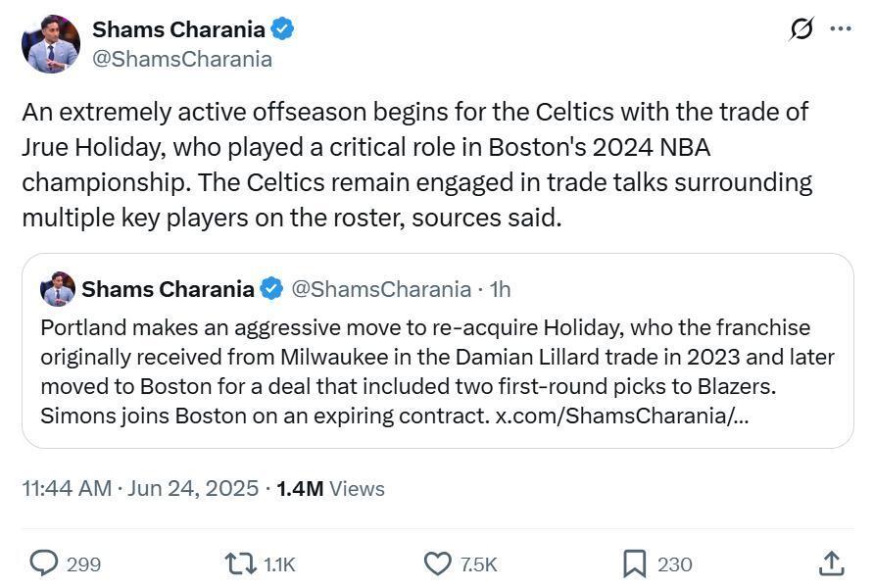Open the Grok icon beside more options

point(801,28)
